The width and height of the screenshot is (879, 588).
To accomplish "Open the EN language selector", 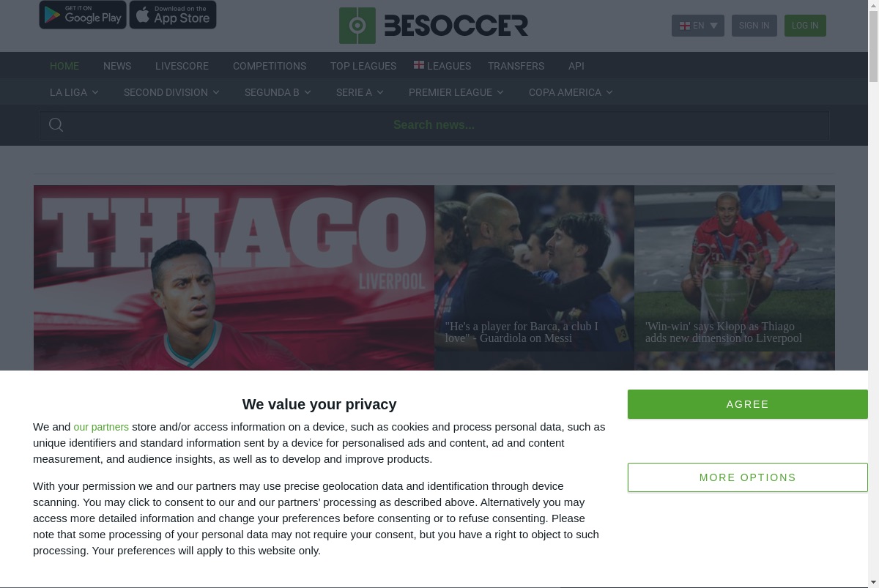I will tap(698, 26).
